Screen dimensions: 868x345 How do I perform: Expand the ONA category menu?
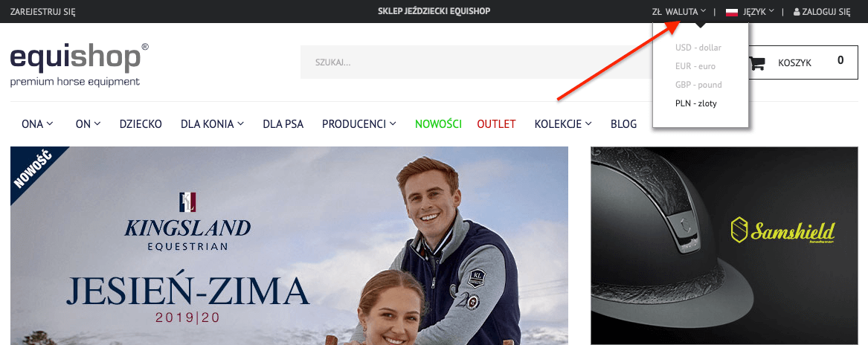coord(37,124)
